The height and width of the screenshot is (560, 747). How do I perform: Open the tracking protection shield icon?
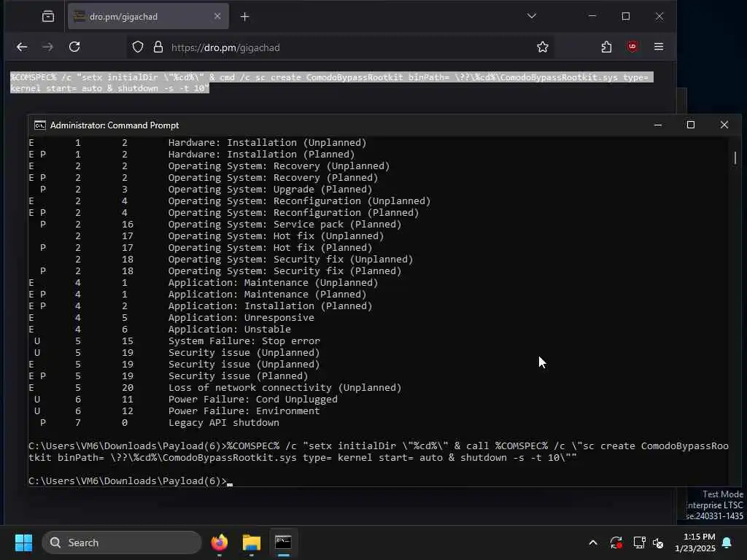pyautogui.click(x=138, y=47)
